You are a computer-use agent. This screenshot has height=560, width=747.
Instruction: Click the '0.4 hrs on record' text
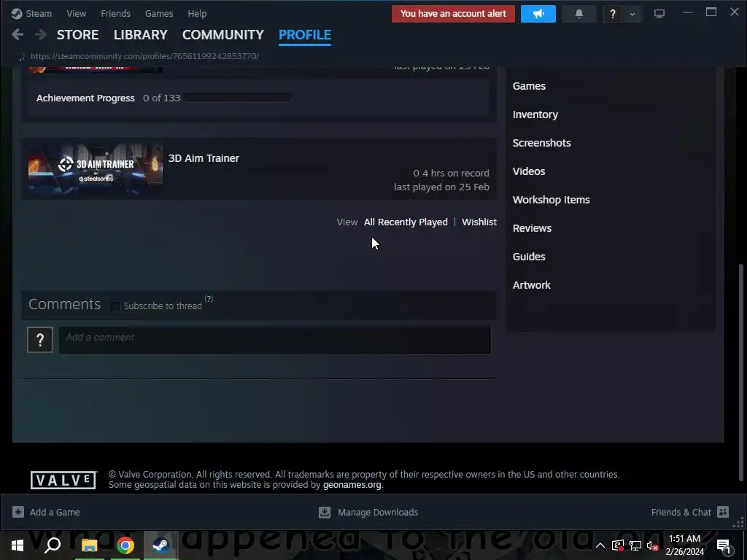pos(451,174)
